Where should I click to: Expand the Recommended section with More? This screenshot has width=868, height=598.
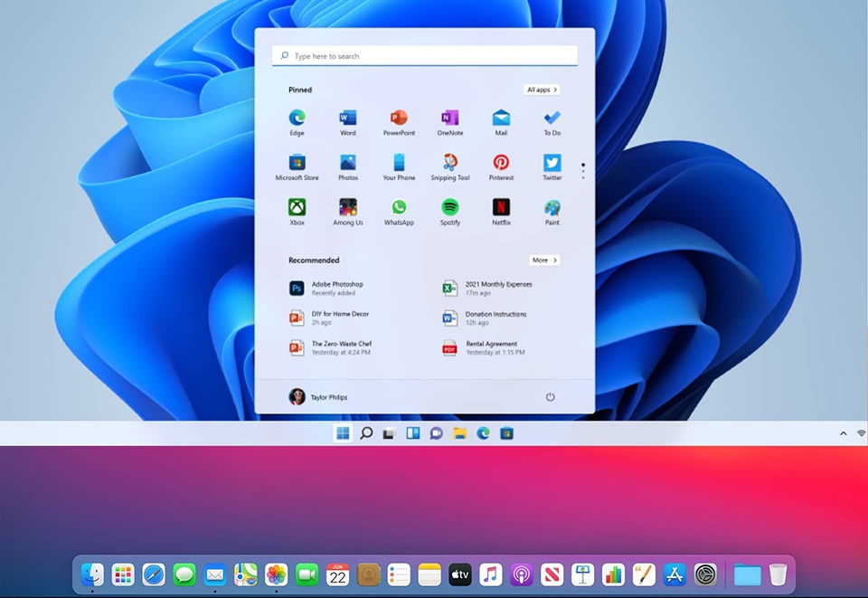[x=543, y=260]
